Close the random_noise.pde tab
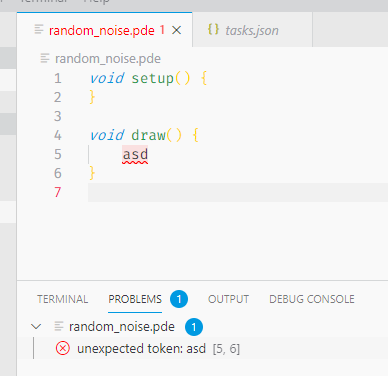The width and height of the screenshot is (388, 376). click(x=176, y=31)
